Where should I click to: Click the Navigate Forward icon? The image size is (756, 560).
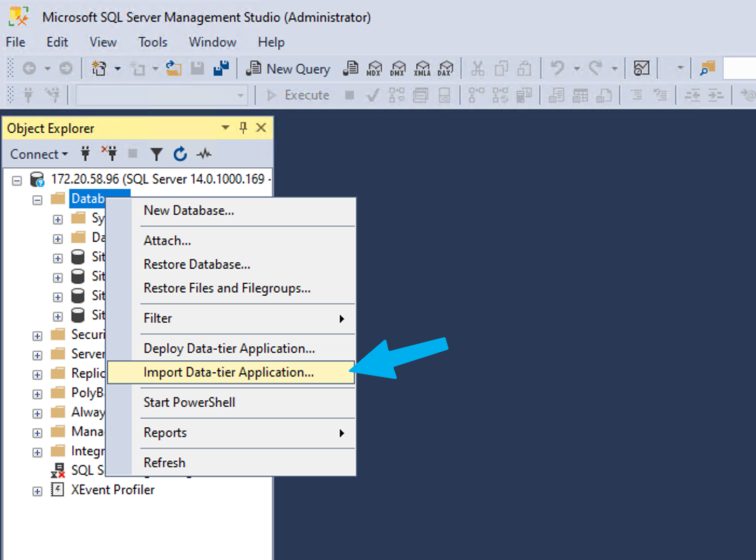pyautogui.click(x=66, y=69)
